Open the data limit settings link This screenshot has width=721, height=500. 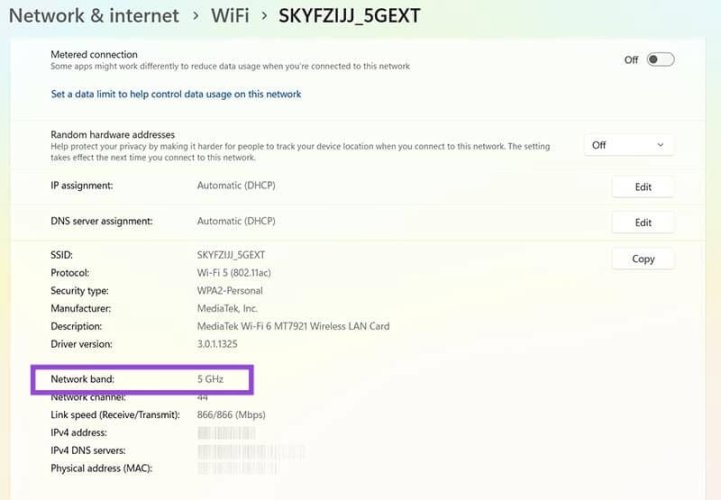click(176, 94)
